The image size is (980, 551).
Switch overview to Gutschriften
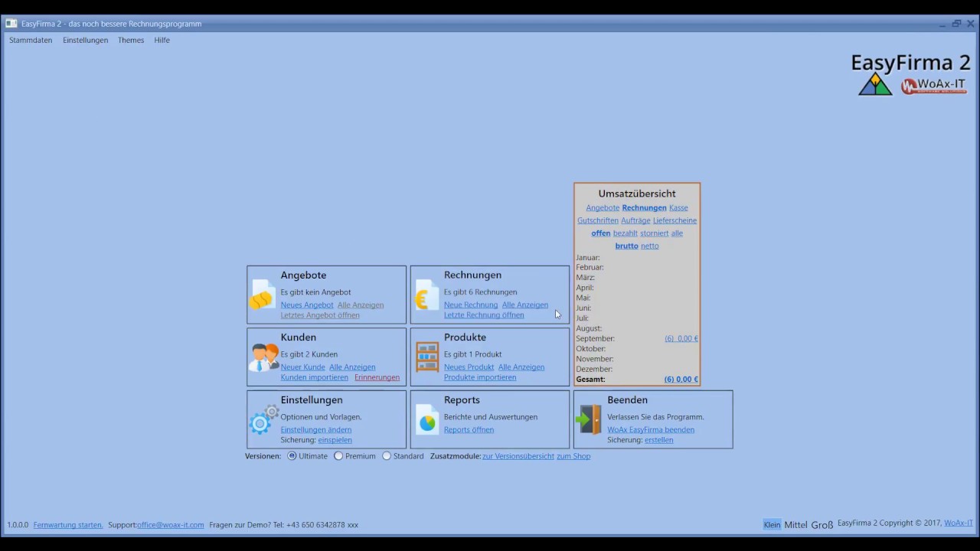[598, 220]
